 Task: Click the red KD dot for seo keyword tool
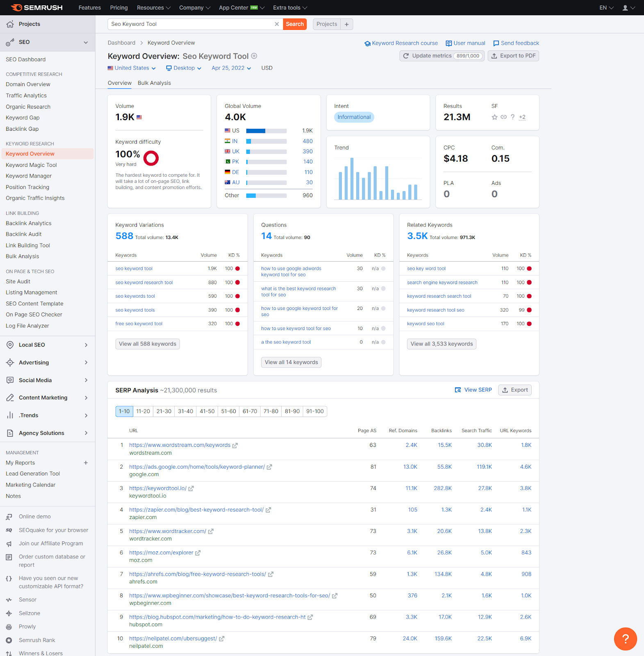pos(238,269)
